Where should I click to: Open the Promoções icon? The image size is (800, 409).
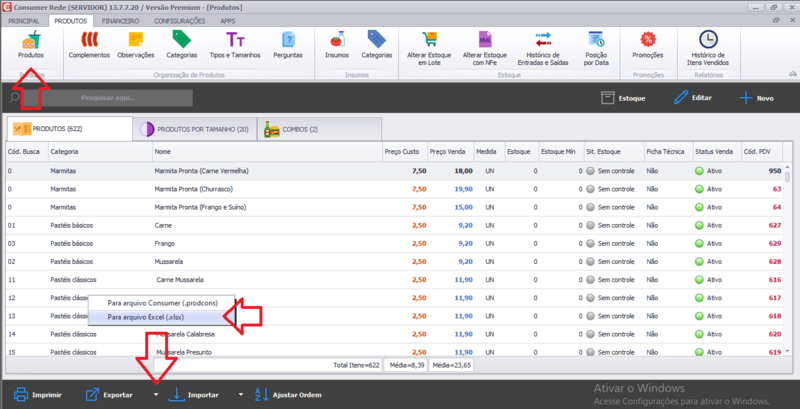[x=647, y=45]
